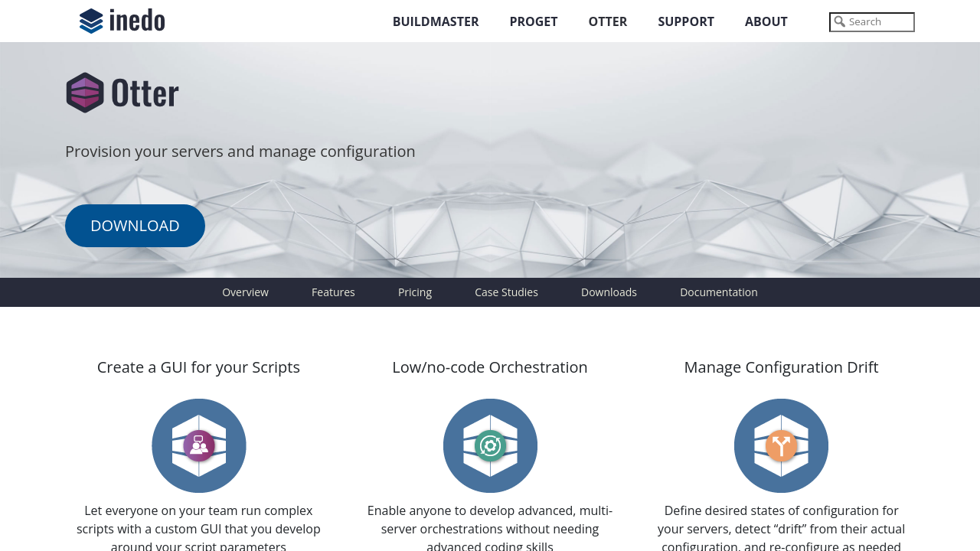Open the Pricing tab

(x=415, y=292)
